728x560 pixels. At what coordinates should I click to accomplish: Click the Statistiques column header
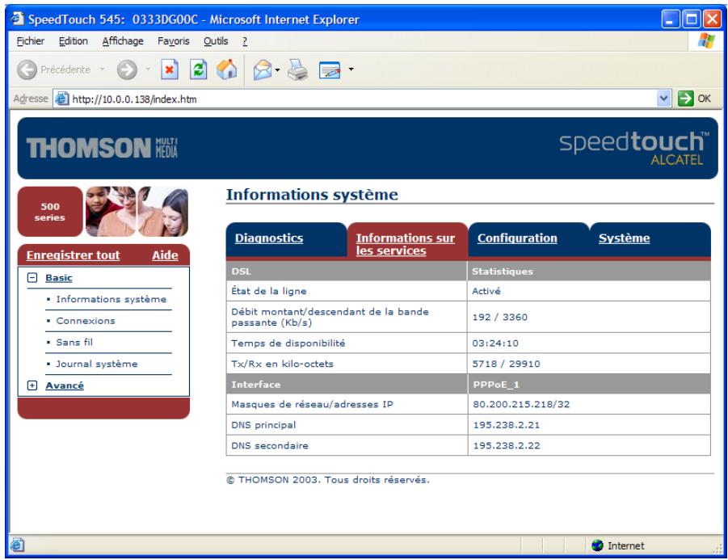pos(503,272)
